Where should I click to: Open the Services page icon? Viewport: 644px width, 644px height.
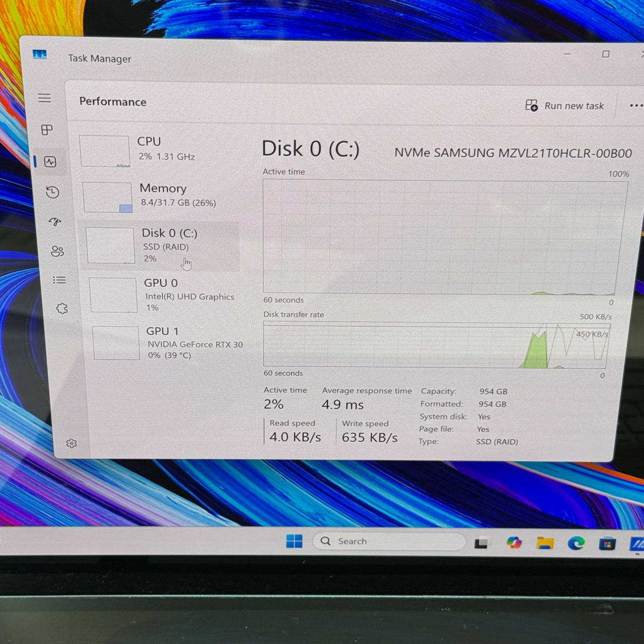62,309
